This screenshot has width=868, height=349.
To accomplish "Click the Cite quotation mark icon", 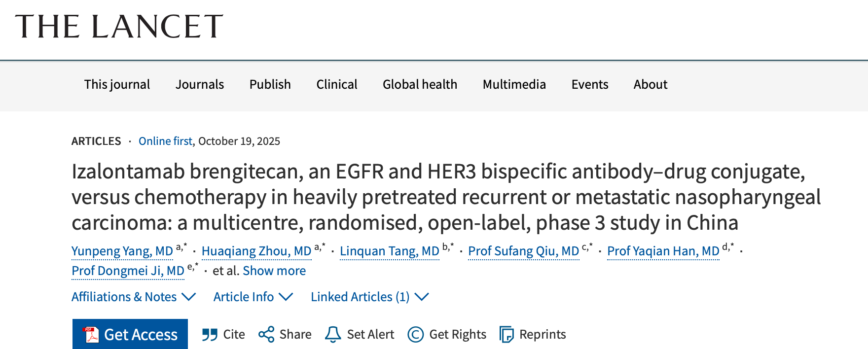I will click(x=210, y=335).
